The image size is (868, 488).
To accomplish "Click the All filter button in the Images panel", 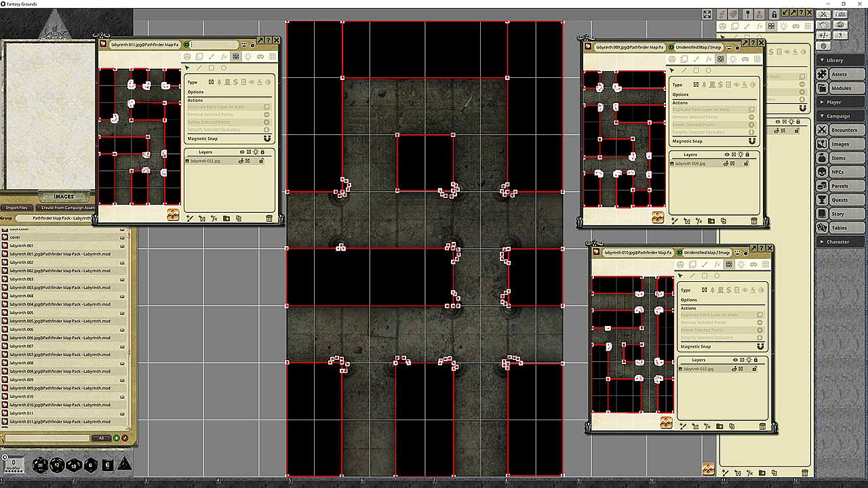I will pyautogui.click(x=101, y=438).
